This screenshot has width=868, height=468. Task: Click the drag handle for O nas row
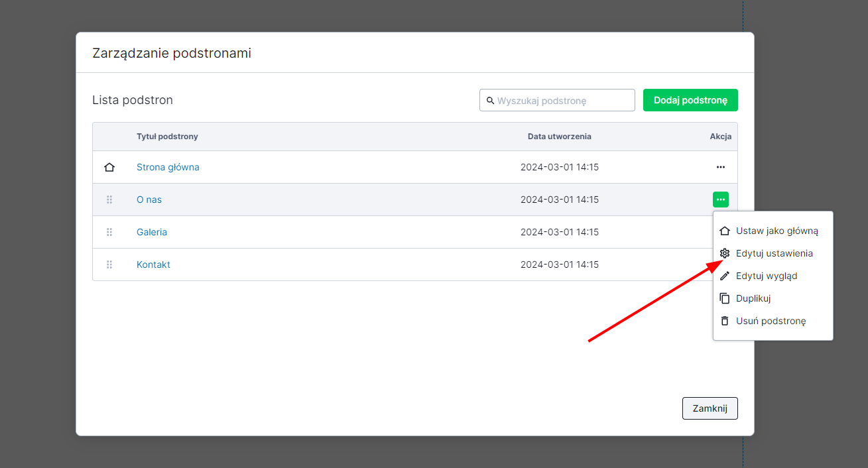109,200
